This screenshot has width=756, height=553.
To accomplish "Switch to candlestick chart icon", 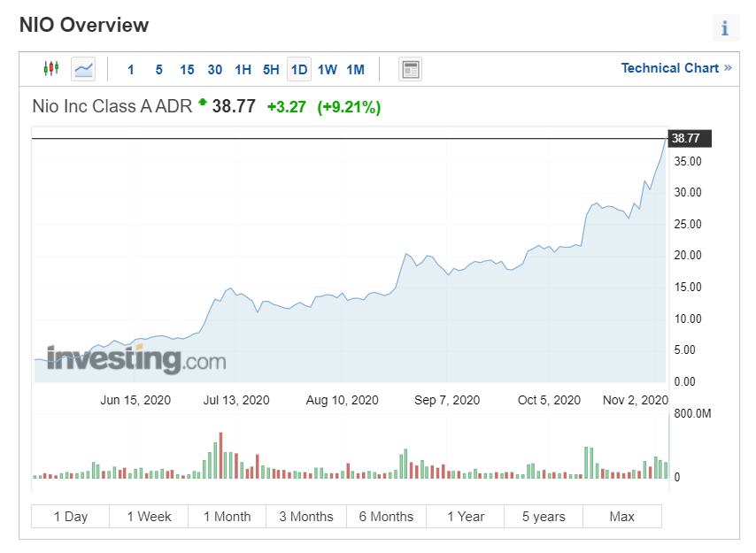I will pos(51,69).
